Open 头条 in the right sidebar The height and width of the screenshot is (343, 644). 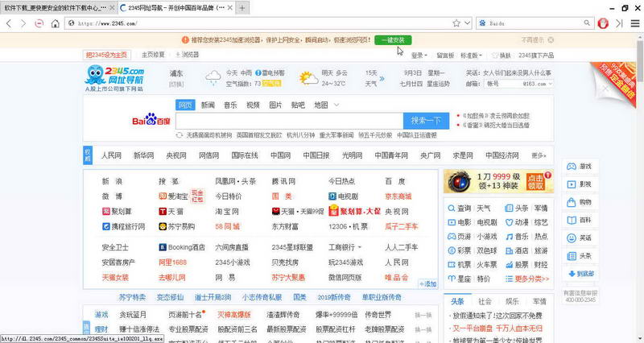click(x=579, y=256)
